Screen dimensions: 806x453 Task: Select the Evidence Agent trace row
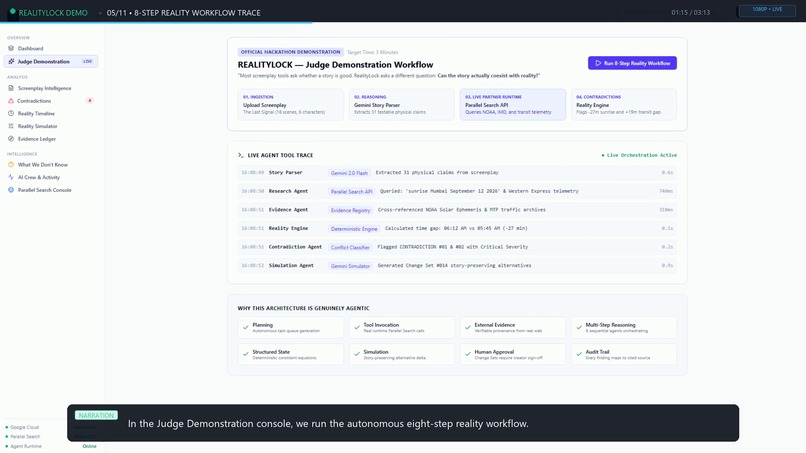coord(457,210)
